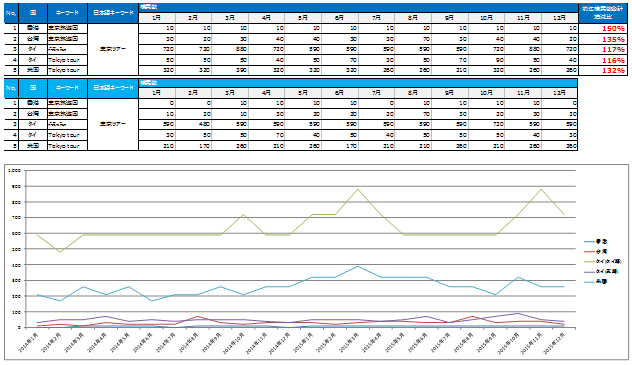This screenshot has height=365, width=632.
Task: Select the 117% growth ratio cell
Action: [x=602, y=50]
